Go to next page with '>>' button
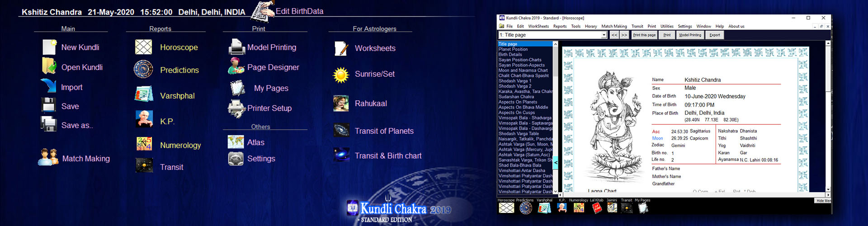Viewport: 868px width, 226px height. (624, 35)
